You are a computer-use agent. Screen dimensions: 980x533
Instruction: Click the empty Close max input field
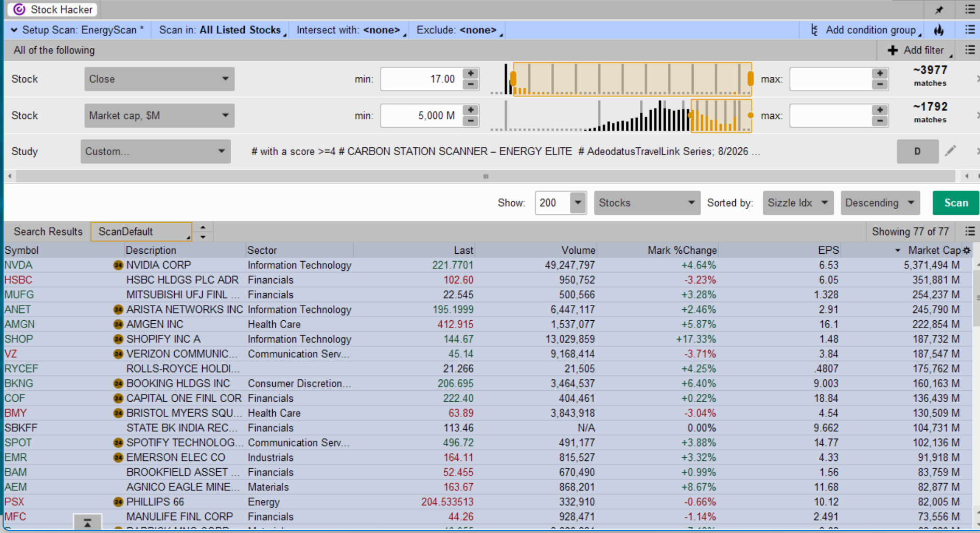point(831,79)
